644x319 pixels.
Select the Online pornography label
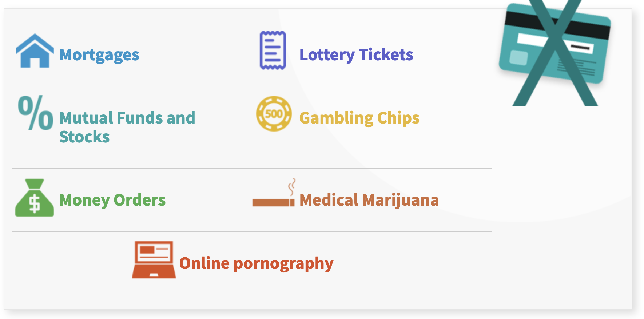coord(256,263)
